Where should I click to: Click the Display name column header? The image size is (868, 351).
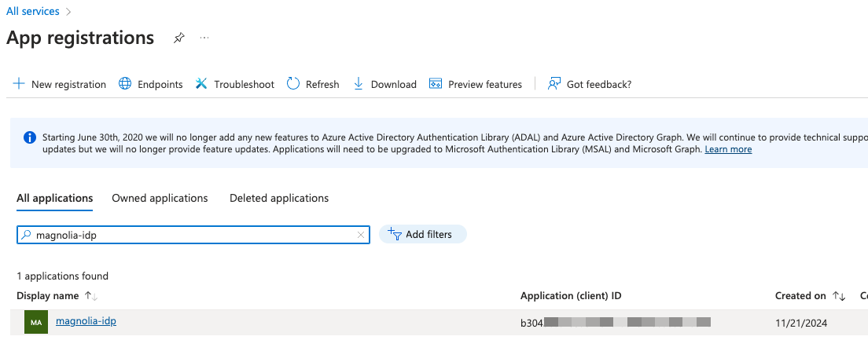[x=48, y=296]
